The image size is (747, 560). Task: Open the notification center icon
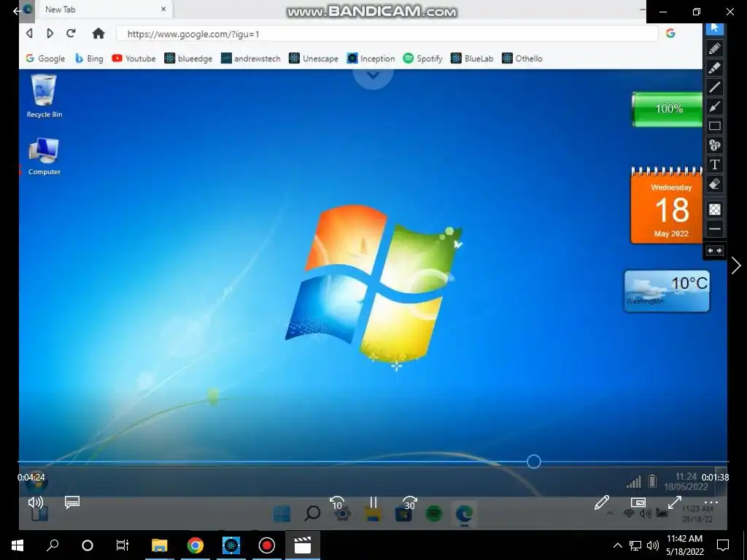coord(723,545)
